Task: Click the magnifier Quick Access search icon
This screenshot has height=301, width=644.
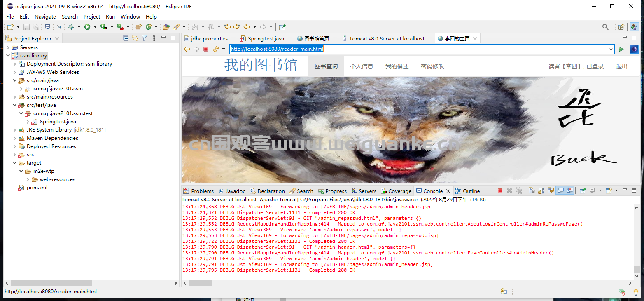Action: click(605, 27)
